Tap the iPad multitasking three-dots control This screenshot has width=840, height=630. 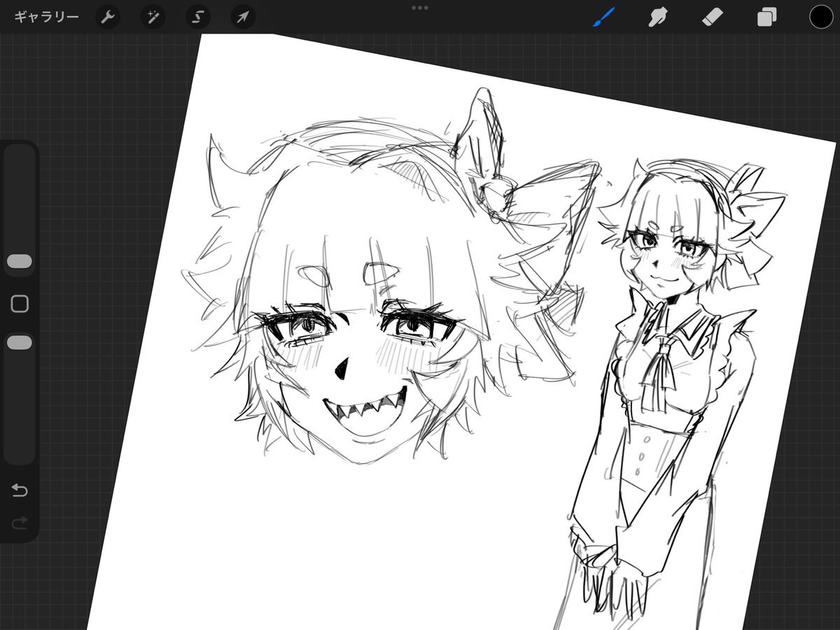point(420,8)
